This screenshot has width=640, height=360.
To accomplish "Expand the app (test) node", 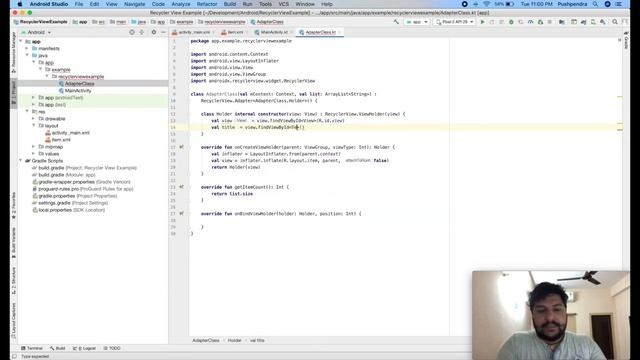I will pyautogui.click(x=33, y=104).
